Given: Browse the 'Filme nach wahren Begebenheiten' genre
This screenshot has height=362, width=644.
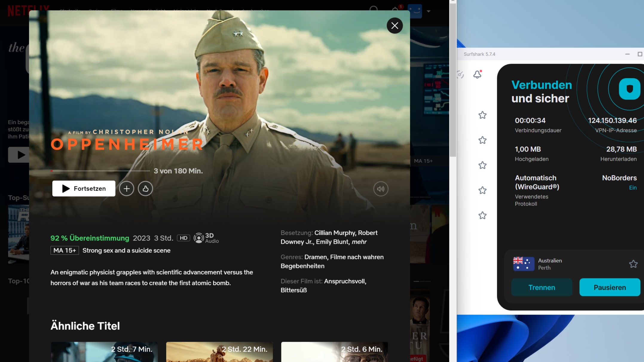Looking at the screenshot, I should 332,261.
